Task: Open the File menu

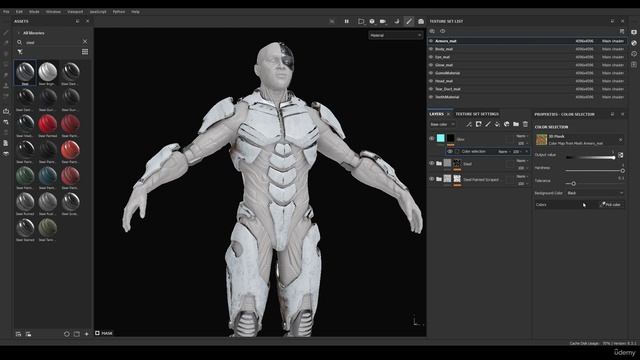Action: pos(6,12)
